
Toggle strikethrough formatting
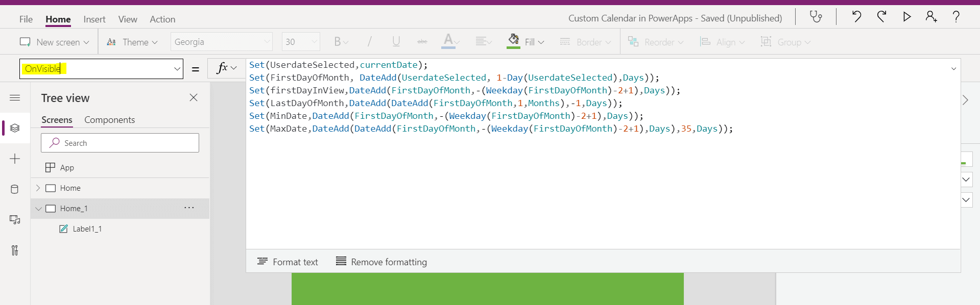coord(422,42)
